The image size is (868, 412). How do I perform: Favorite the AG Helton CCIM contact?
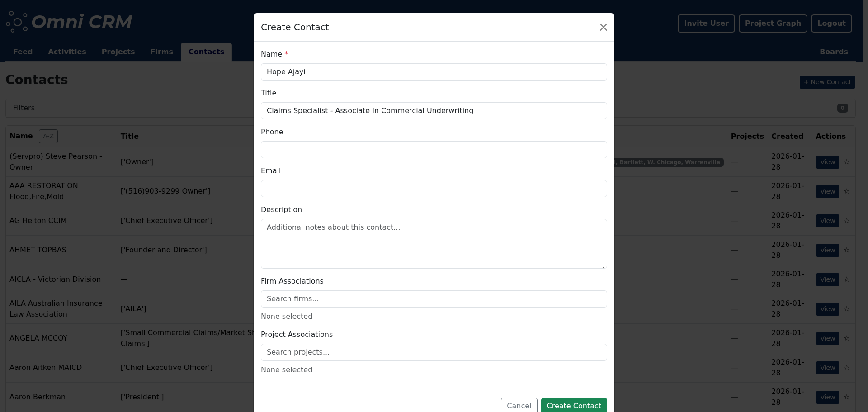coord(847,221)
